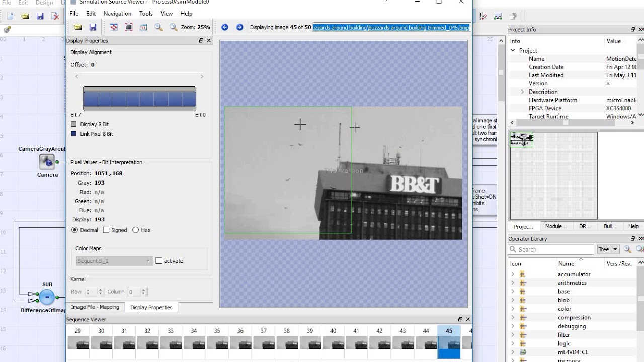Click the red checkered image icon in viewer toolbar
The height and width of the screenshot is (362, 644).
point(114,27)
